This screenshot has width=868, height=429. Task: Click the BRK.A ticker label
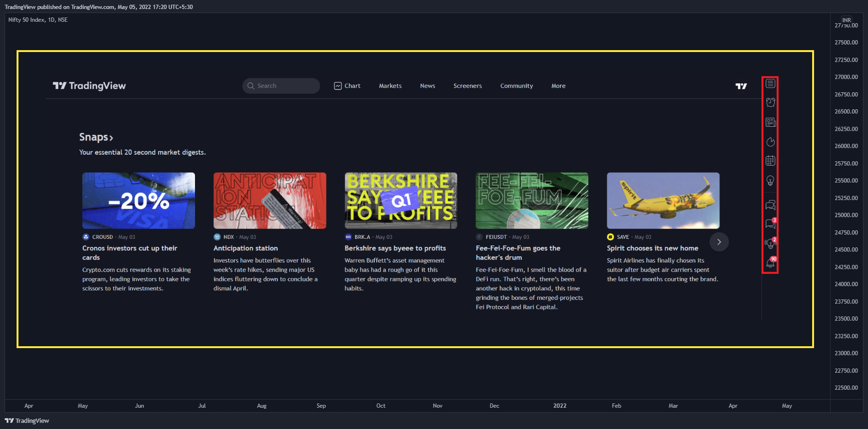click(x=363, y=237)
